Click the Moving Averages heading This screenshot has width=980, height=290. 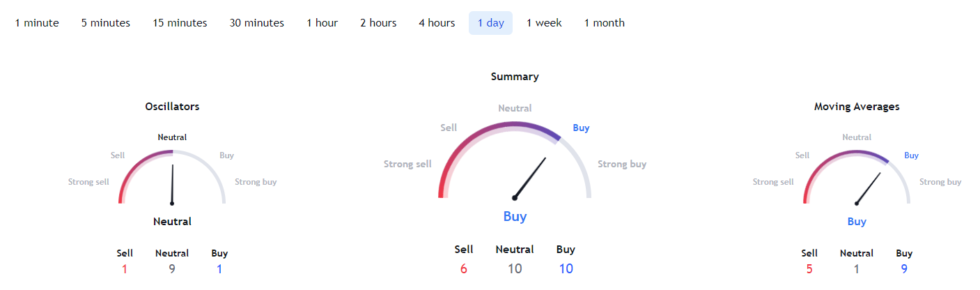pyautogui.click(x=857, y=107)
